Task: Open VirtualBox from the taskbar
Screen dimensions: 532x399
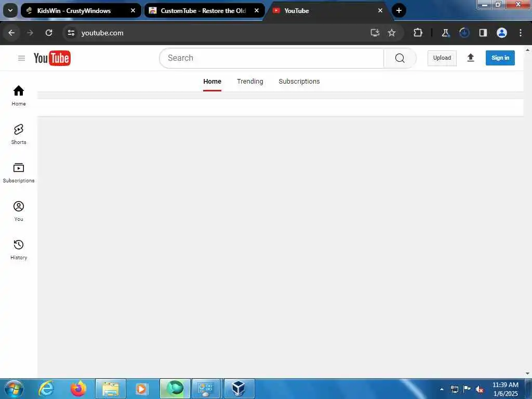Action: (x=239, y=389)
